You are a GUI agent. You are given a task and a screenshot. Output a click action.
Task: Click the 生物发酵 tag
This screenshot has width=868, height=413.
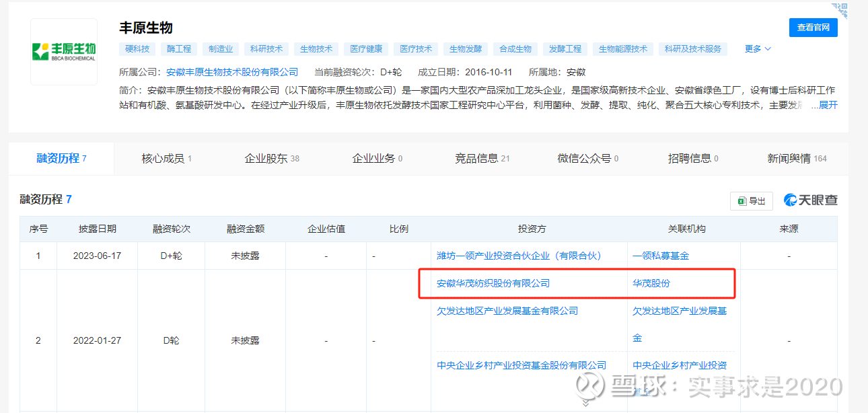(x=466, y=49)
